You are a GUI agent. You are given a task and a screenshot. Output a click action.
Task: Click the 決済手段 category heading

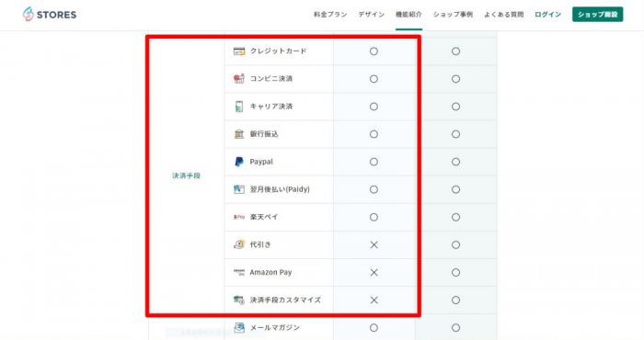186,176
